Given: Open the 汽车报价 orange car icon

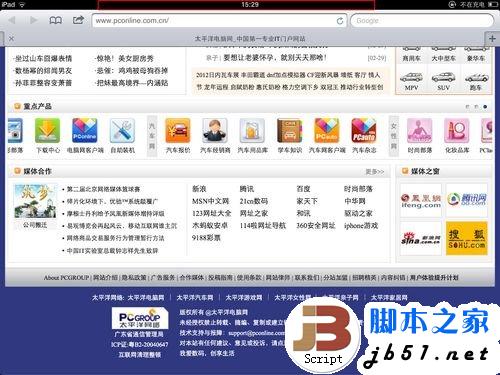Looking at the screenshot, I should (178, 131).
